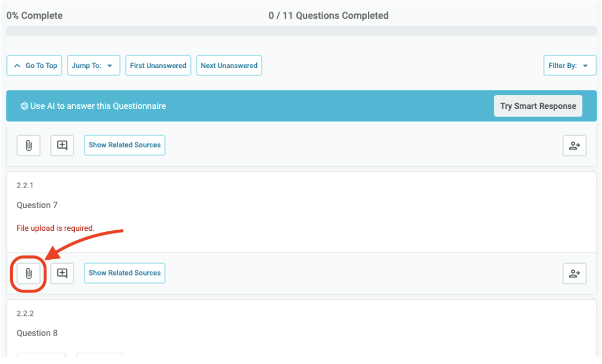Click the 'File upload is required.' text
The image size is (602, 364).
56,228
